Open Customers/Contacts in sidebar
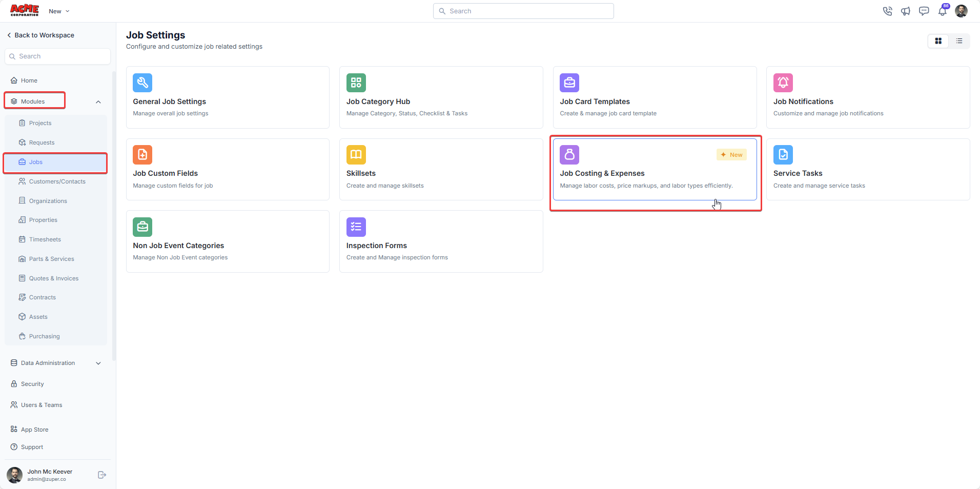Viewport: 980px width, 489px height. 56,181
